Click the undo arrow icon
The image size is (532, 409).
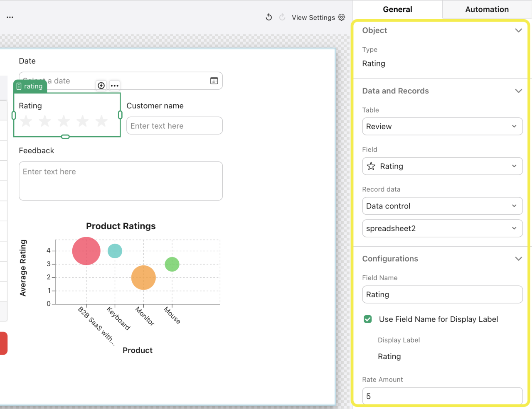click(x=269, y=17)
